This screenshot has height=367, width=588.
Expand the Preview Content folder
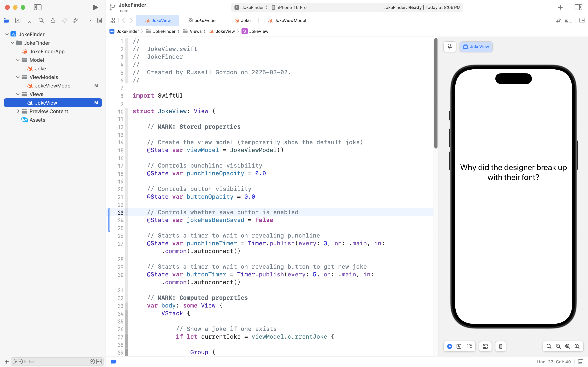(18, 111)
